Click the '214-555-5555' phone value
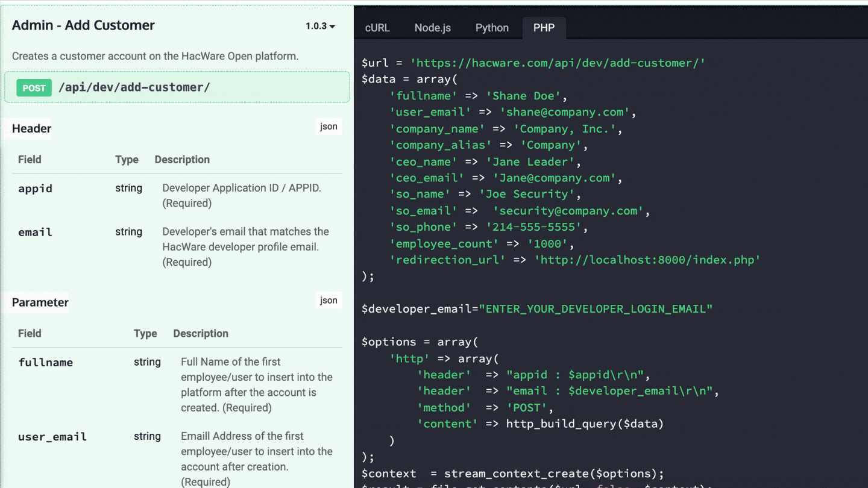The width and height of the screenshot is (868, 488). click(533, 227)
